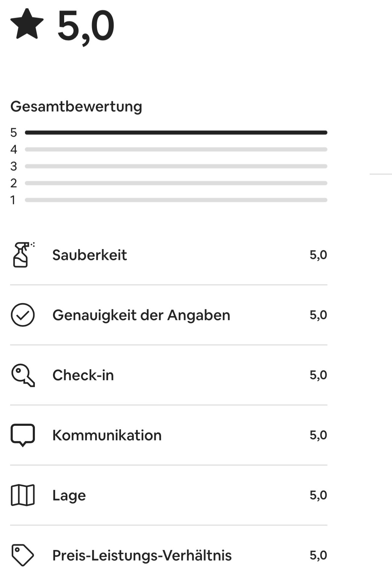
Task: Select the 3-star rating bar
Action: pyautogui.click(x=176, y=166)
